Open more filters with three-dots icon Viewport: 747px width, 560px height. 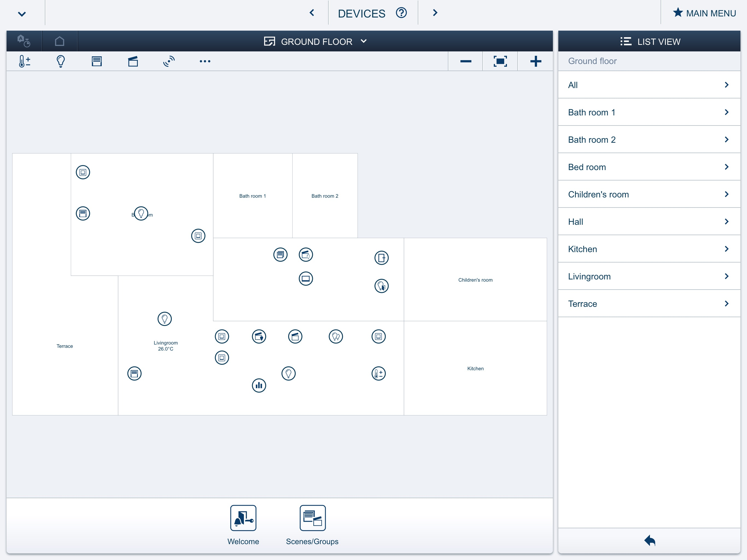click(x=205, y=61)
